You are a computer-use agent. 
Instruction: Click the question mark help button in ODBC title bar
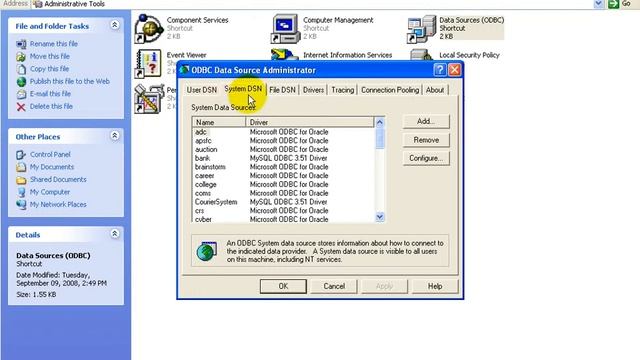(440, 70)
